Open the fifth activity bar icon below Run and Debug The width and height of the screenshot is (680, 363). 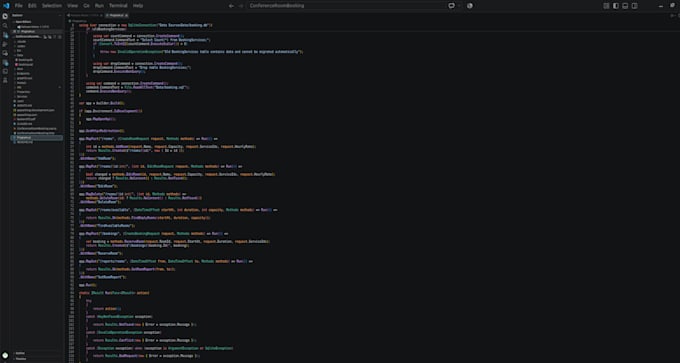click(5, 53)
